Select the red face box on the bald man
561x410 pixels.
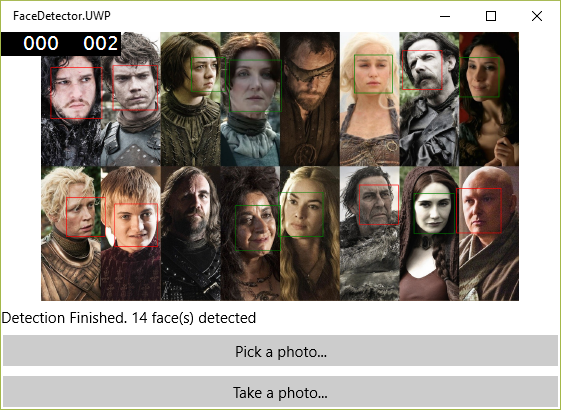click(479, 211)
